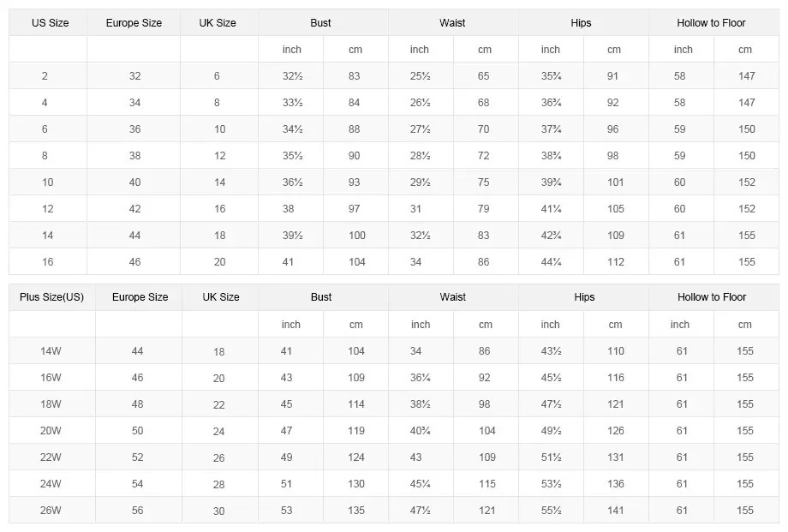Click the hips value 141 cm

coord(616,511)
